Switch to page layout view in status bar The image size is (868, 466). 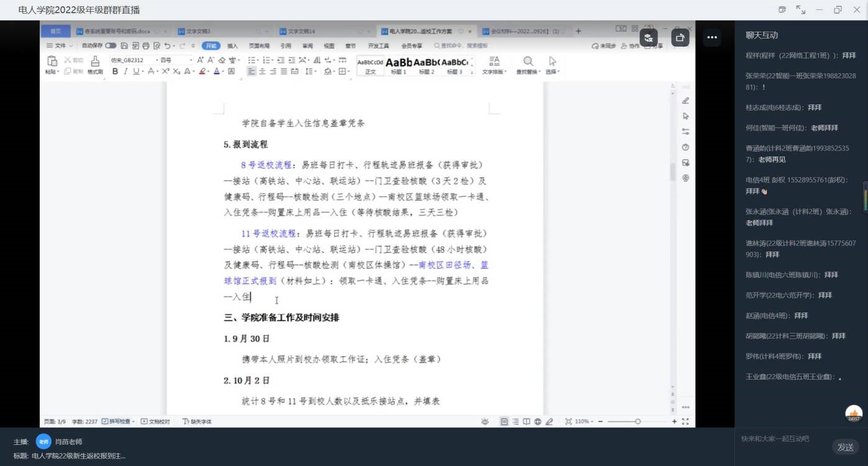[504, 421]
